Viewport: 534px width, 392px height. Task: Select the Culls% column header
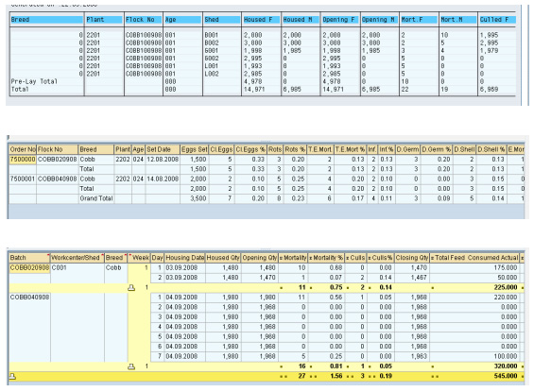pyautogui.click(x=380, y=258)
